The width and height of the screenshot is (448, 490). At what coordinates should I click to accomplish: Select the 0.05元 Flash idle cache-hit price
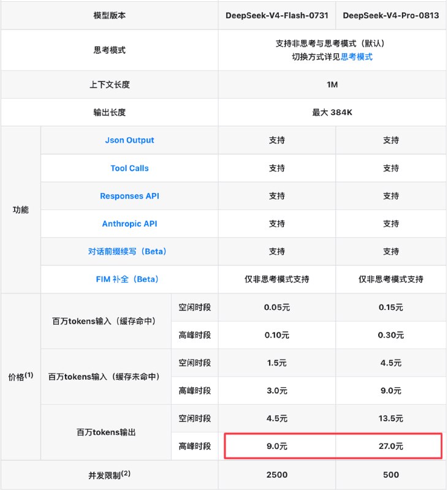(x=276, y=307)
